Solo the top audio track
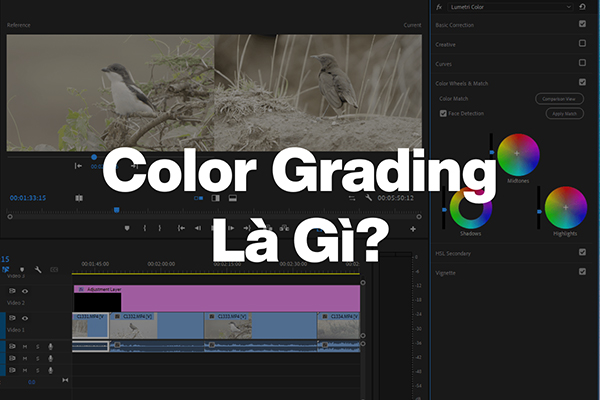 [38, 347]
